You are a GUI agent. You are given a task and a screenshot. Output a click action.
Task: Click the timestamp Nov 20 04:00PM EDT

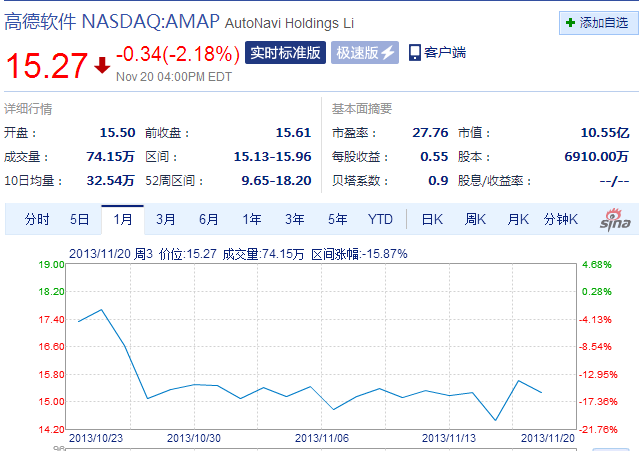click(x=174, y=77)
